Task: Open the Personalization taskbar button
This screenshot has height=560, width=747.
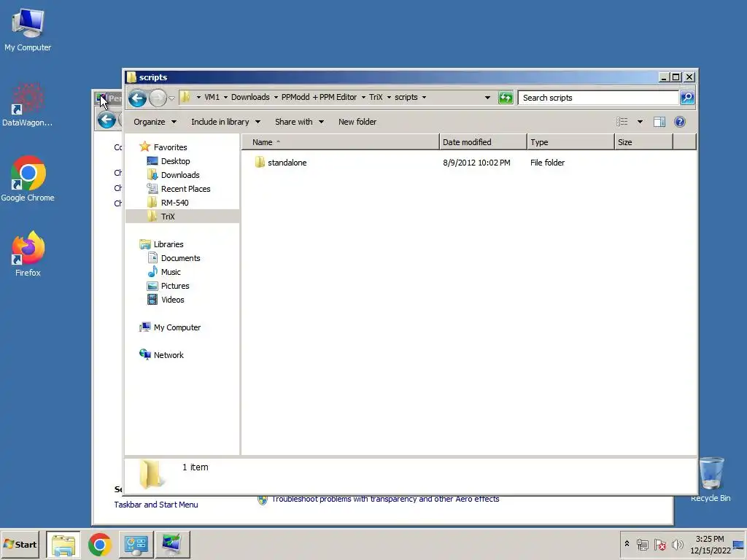Action: pos(172,544)
